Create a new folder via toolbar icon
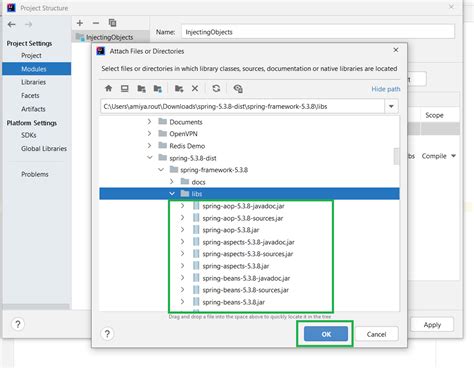This screenshot has width=474, height=368. pyautogui.click(x=179, y=88)
